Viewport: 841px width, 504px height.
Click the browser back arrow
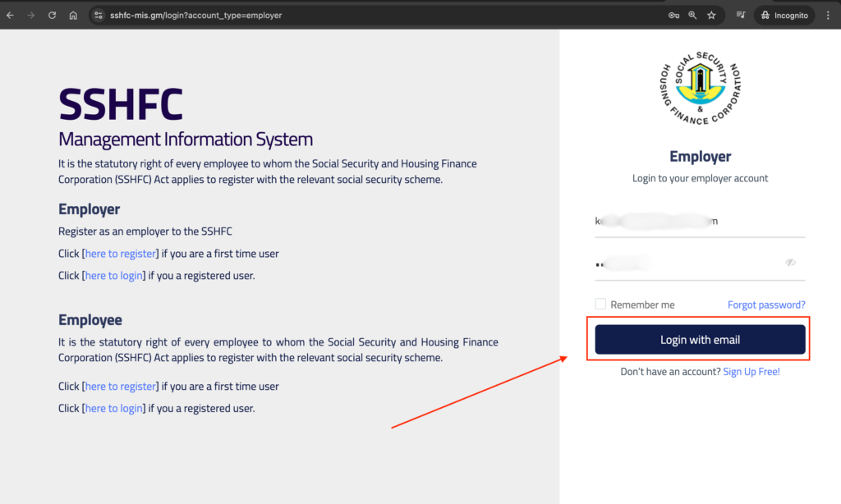(x=11, y=15)
